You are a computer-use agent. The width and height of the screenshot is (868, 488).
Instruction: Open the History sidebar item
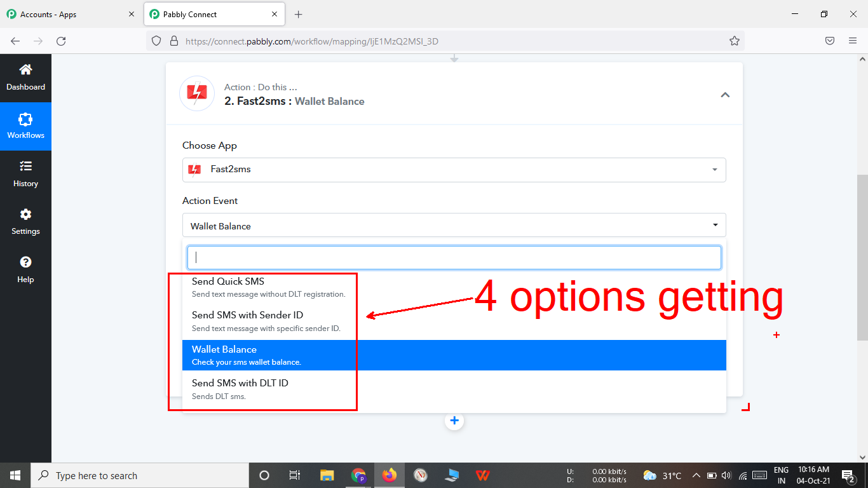[25, 174]
